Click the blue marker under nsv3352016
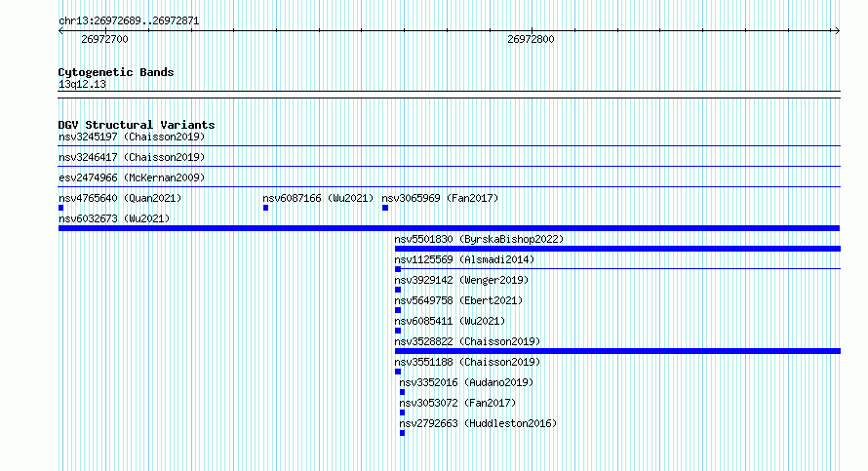Viewport: 868px width, 471px height. 403,392
